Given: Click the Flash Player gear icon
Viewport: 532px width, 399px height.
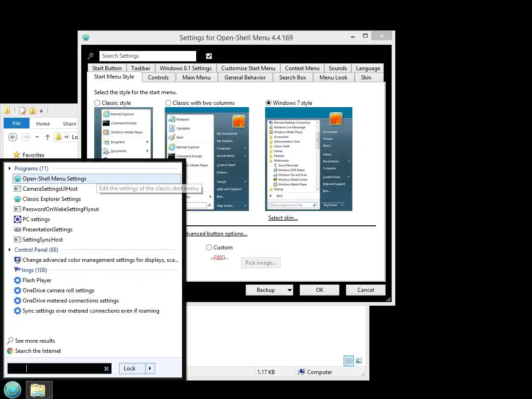Looking at the screenshot, I should click(x=18, y=281).
